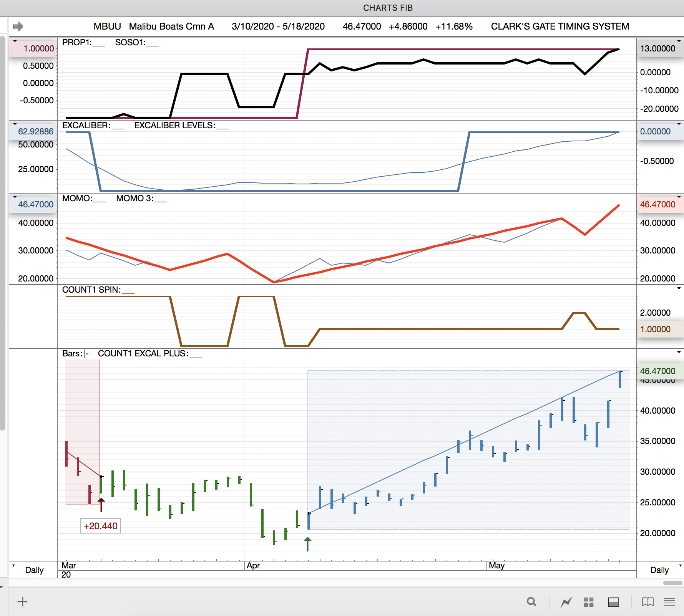
Task: Click the COUNT1 SPIN legend label
Action: pyautogui.click(x=91, y=290)
